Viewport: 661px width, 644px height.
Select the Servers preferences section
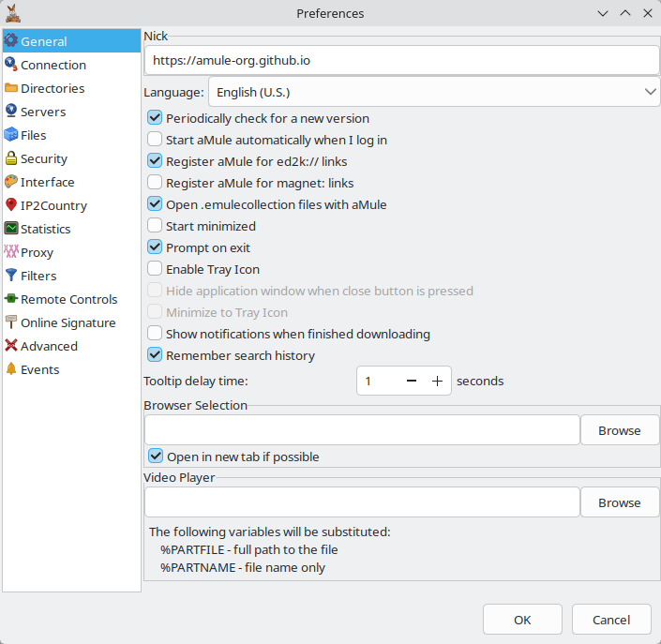pyautogui.click(x=71, y=112)
